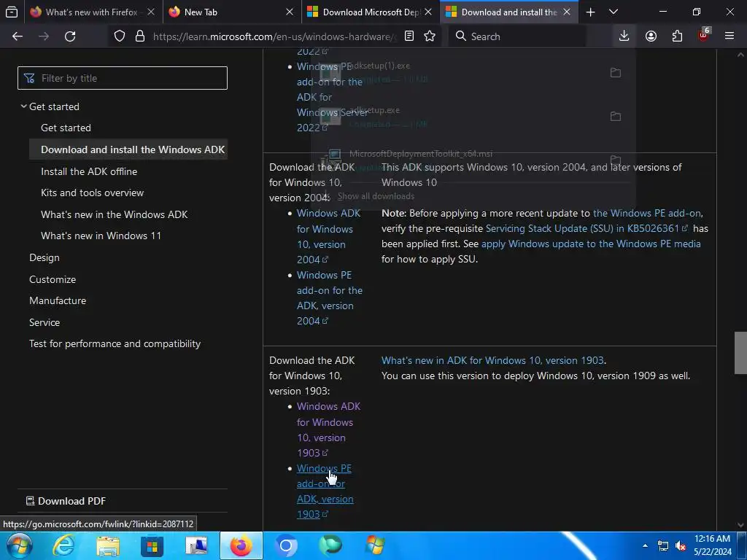Image resolution: width=747 pixels, height=560 pixels.
Task: Select Download and install the Windows ADK
Action: click(128, 149)
